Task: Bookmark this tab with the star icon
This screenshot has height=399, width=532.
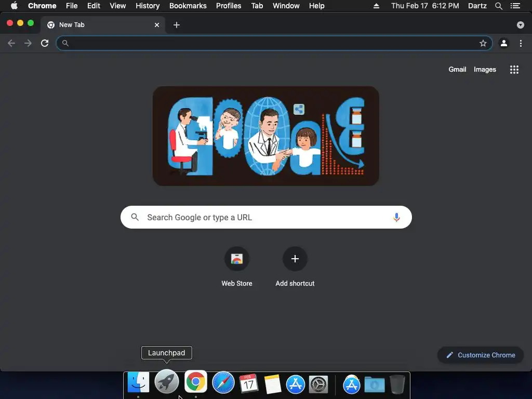Action: 483,43
